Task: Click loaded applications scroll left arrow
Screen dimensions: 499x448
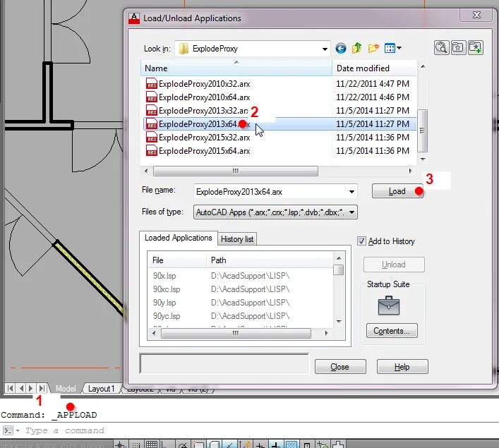Action: coord(154,333)
